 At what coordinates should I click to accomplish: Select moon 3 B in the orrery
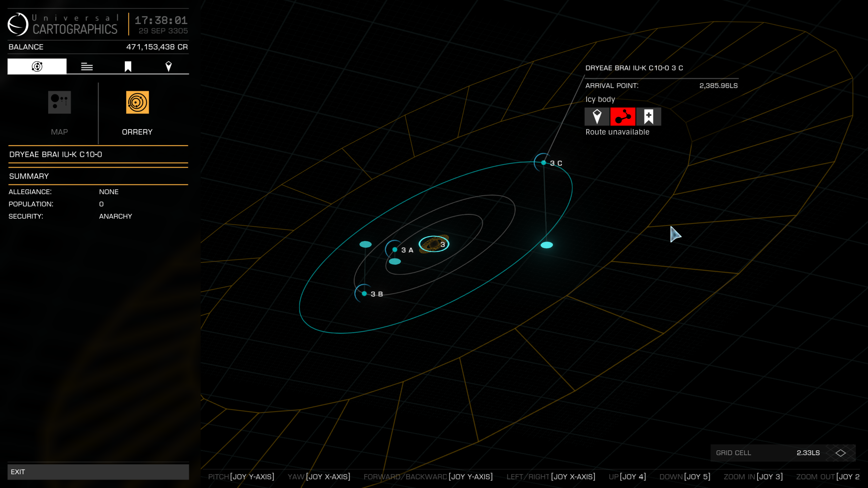[364, 293]
